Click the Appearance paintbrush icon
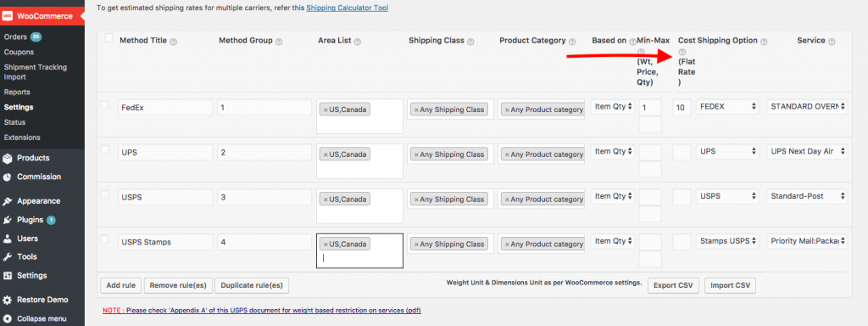 tap(7, 201)
